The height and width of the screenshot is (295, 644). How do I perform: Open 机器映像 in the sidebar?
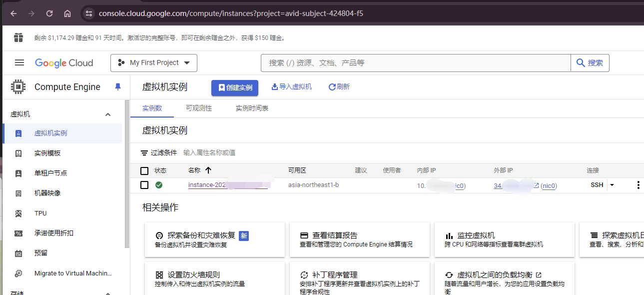click(62, 193)
